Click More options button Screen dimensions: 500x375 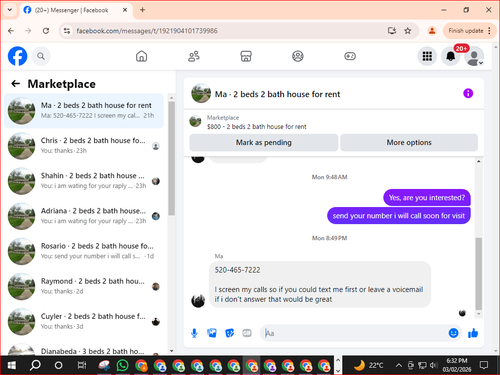click(409, 143)
